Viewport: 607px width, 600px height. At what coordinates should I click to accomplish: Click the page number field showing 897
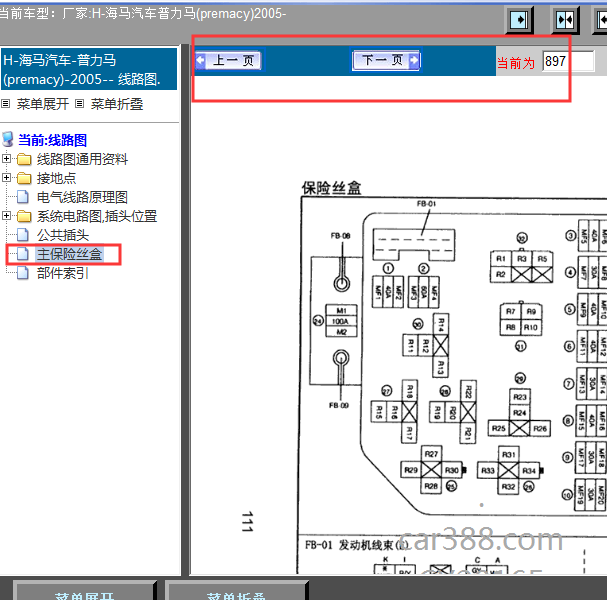click(568, 61)
